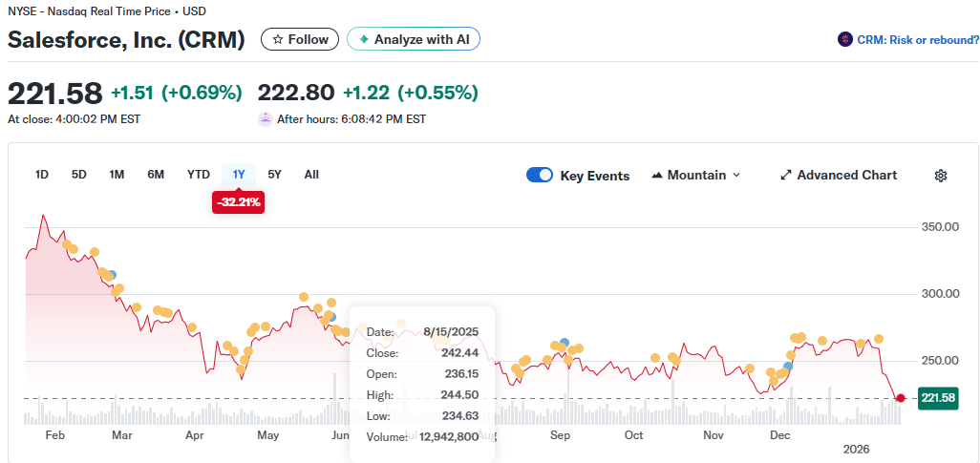Open the Advanced Chart link
Image resolution: width=980 pixels, height=463 pixels.
coord(839,176)
